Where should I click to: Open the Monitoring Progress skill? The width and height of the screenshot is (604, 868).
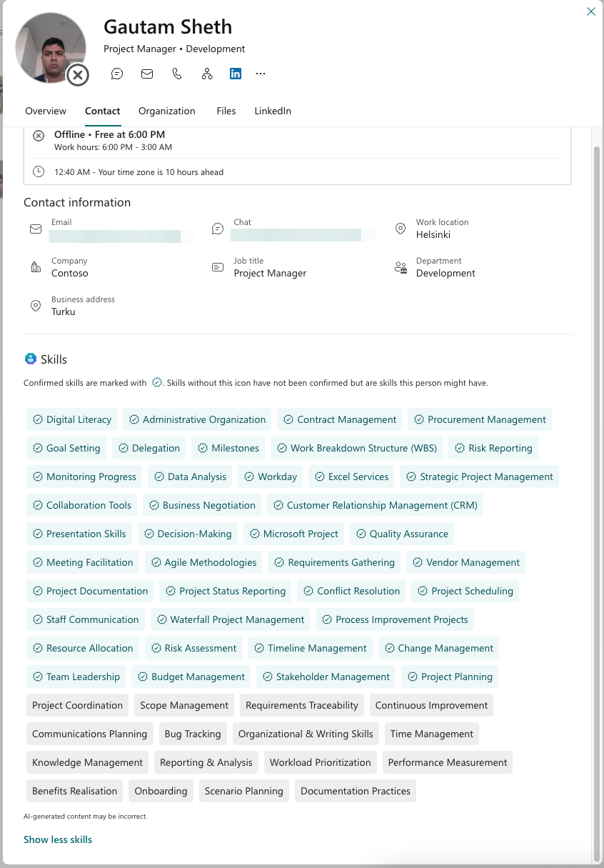tap(84, 477)
